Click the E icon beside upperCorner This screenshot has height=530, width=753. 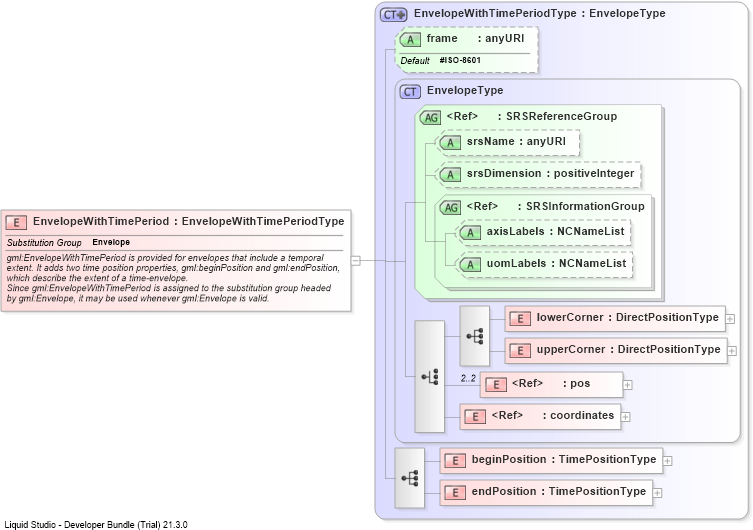[x=520, y=350]
